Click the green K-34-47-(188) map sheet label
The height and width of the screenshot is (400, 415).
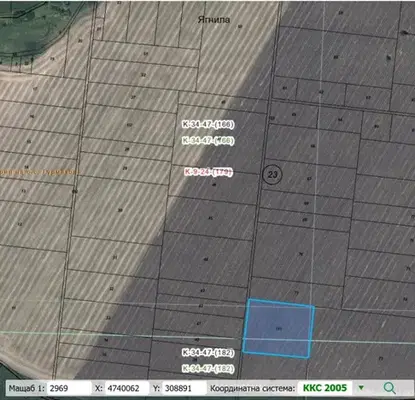208,140
